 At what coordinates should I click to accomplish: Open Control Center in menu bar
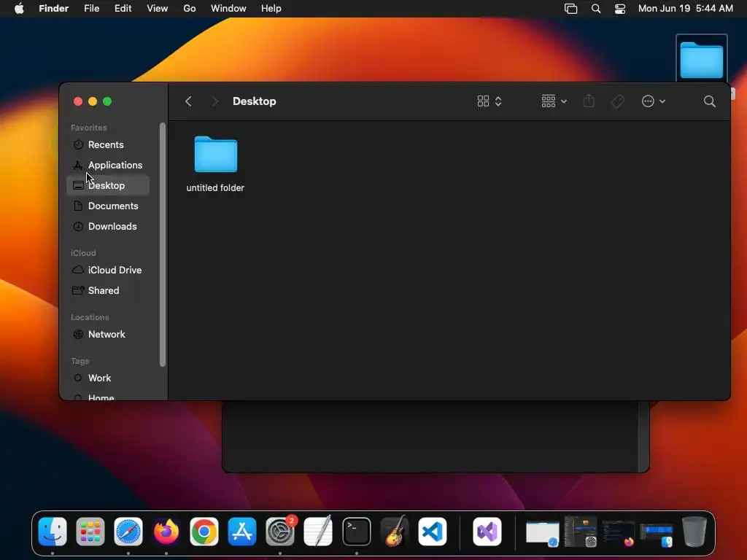click(x=620, y=9)
